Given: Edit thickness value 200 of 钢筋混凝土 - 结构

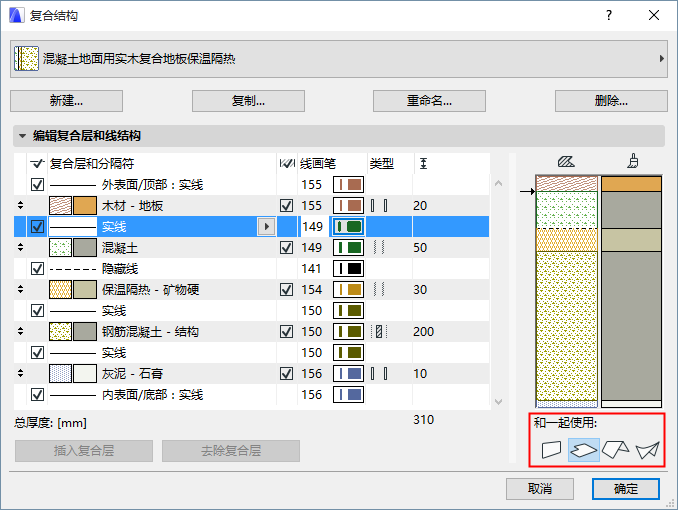Looking at the screenshot, I should (x=423, y=331).
